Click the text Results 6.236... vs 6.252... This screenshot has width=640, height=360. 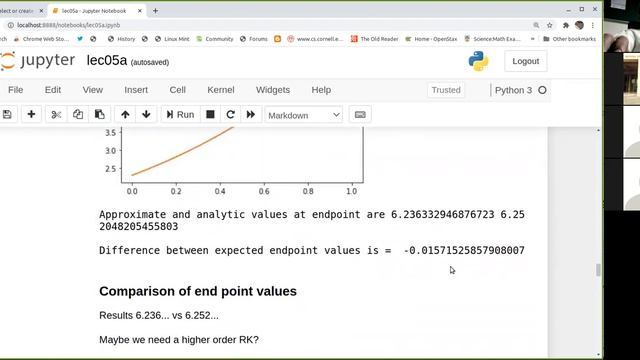click(x=159, y=316)
